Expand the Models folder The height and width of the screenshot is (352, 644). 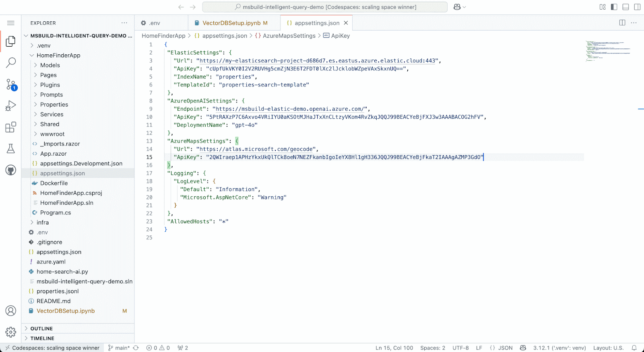pos(50,65)
